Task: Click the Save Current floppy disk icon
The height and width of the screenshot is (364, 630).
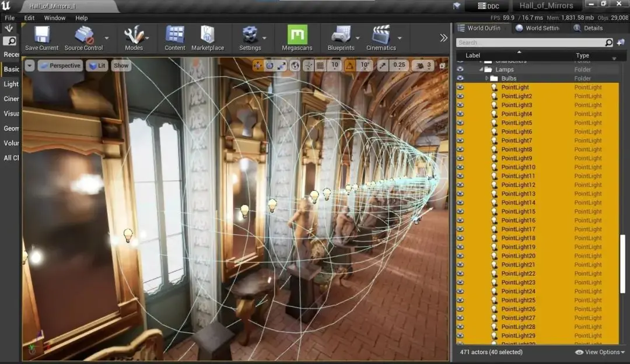Action: pyautogui.click(x=42, y=34)
